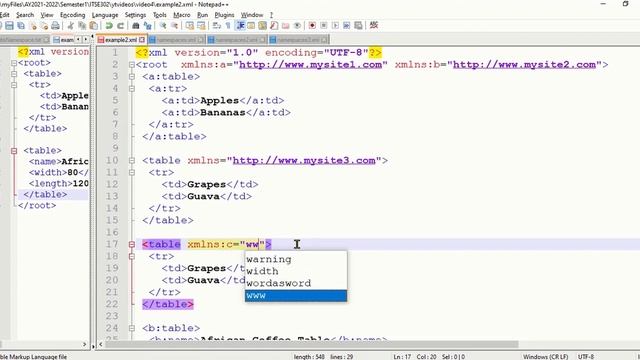Start macro recording with red record icon
The width and height of the screenshot is (640, 360).
(x=312, y=26)
